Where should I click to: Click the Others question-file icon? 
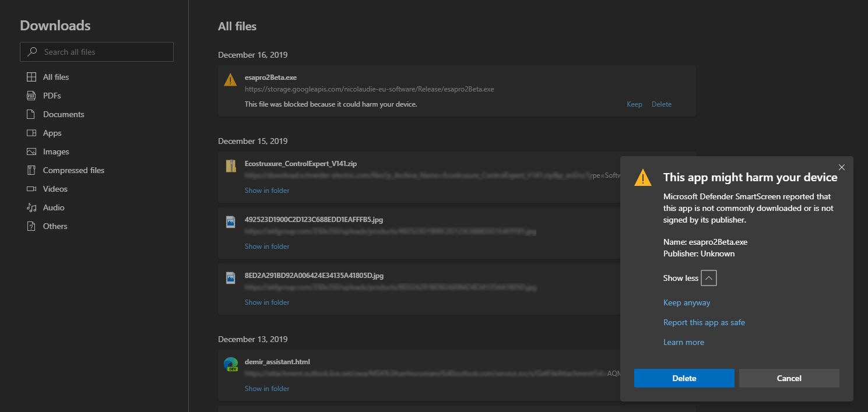tap(31, 226)
